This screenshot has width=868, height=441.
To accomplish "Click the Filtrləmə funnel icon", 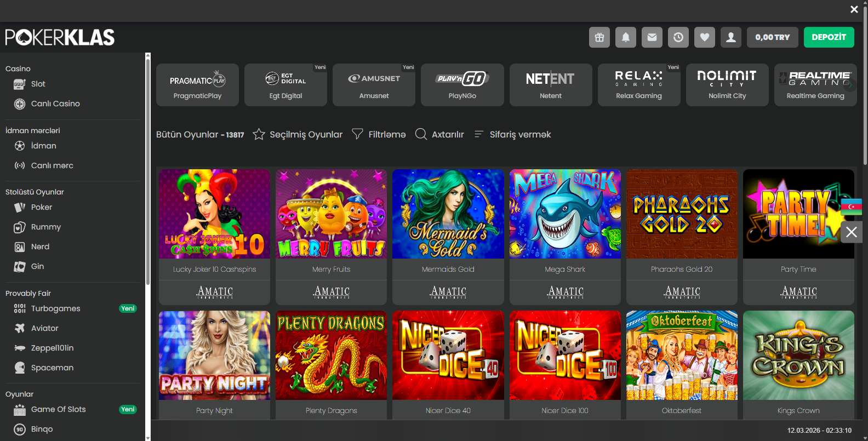I will point(357,134).
